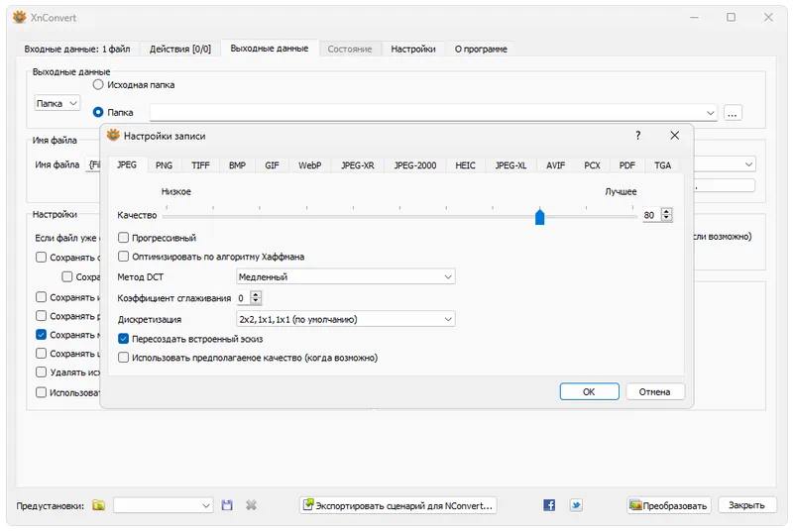Go to the Настройки main tab
This screenshot has width=793, height=532.
(x=413, y=49)
